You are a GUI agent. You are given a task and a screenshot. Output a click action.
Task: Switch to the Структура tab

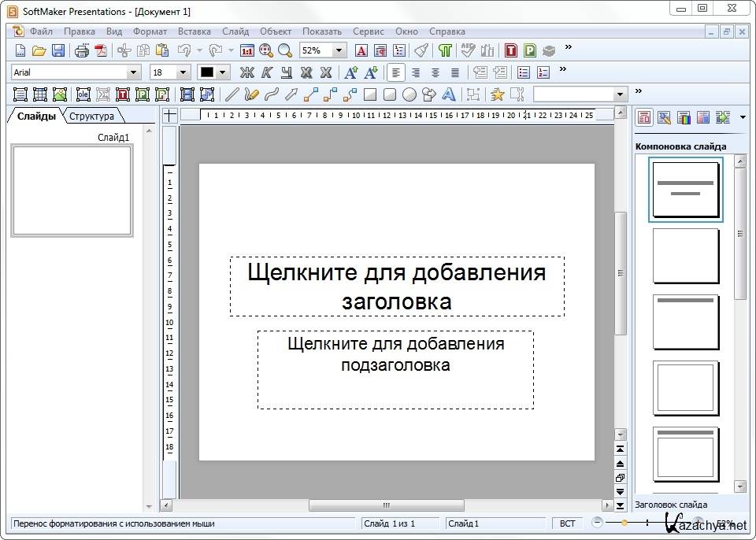coord(91,117)
